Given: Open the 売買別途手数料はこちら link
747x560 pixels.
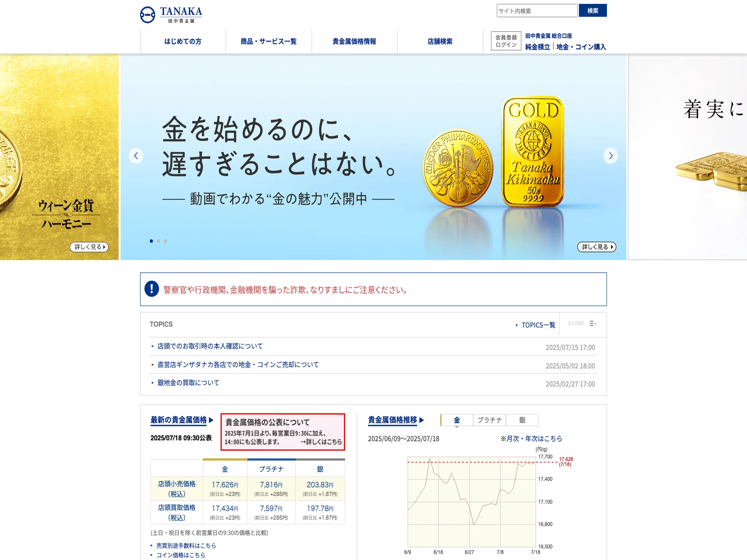Looking at the screenshot, I should (186, 546).
